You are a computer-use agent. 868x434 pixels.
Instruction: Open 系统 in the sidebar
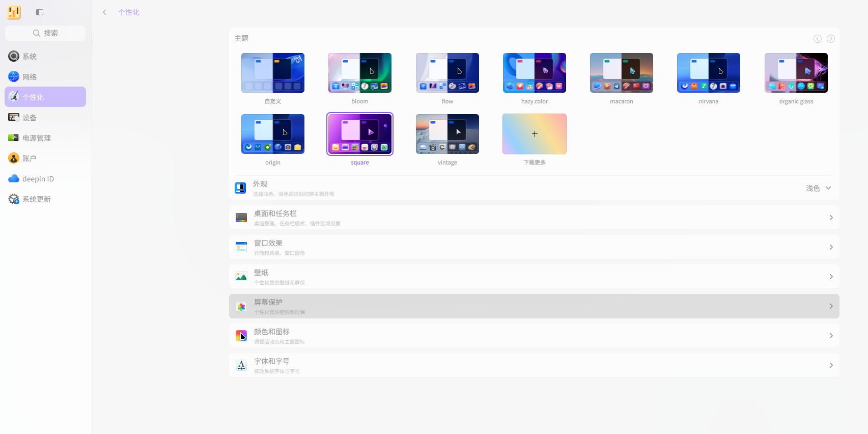point(45,56)
